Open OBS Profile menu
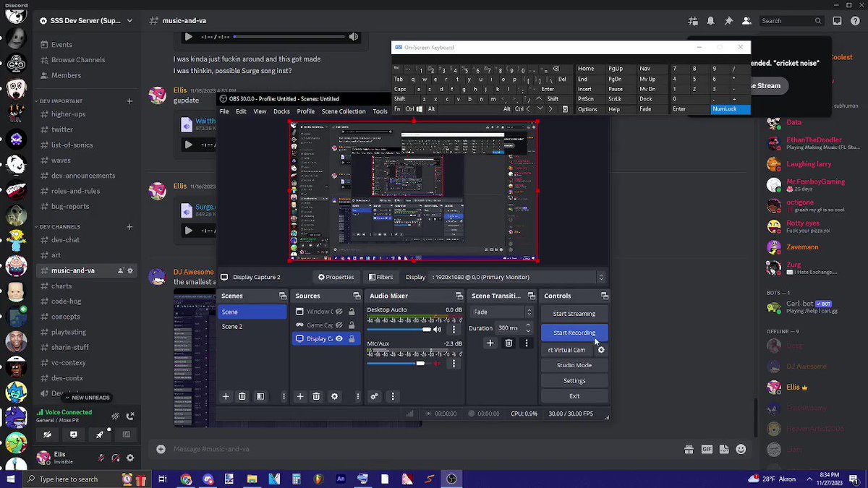 305,111
